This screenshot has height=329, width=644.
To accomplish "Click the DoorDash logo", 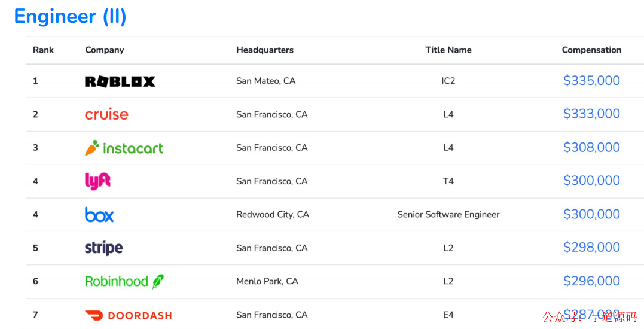I will pyautogui.click(x=128, y=315).
